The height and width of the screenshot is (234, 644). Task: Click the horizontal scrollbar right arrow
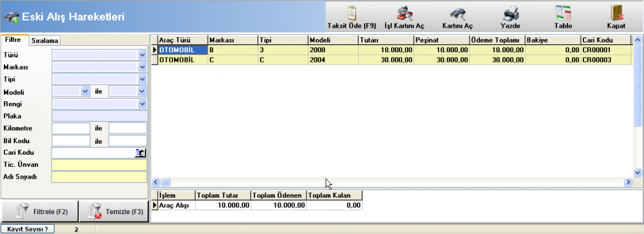tap(627, 182)
